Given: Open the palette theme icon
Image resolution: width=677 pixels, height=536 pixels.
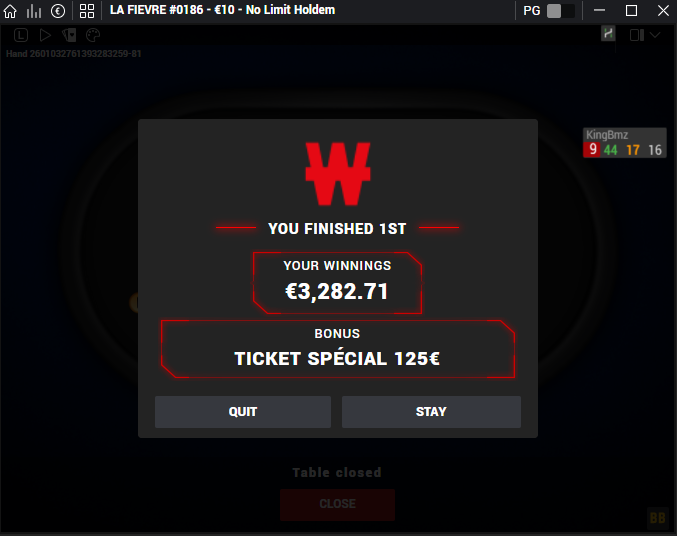Looking at the screenshot, I should 93,35.
